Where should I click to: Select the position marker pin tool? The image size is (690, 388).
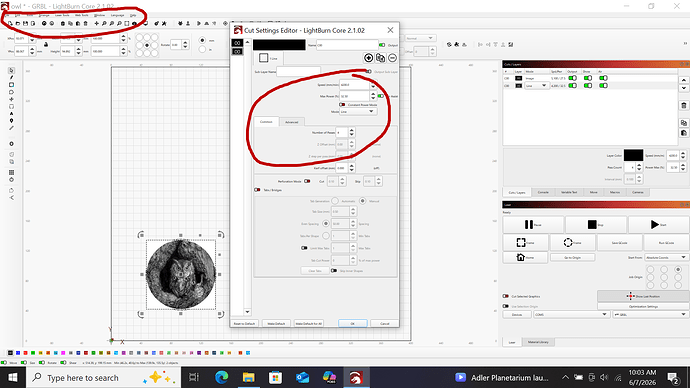pos(11,121)
